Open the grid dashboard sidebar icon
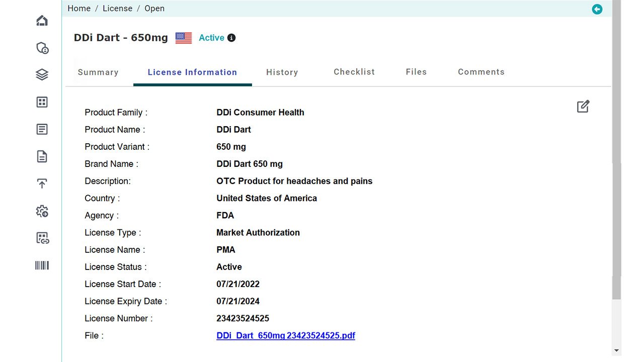Image resolution: width=644 pixels, height=362 pixels. coord(42,102)
